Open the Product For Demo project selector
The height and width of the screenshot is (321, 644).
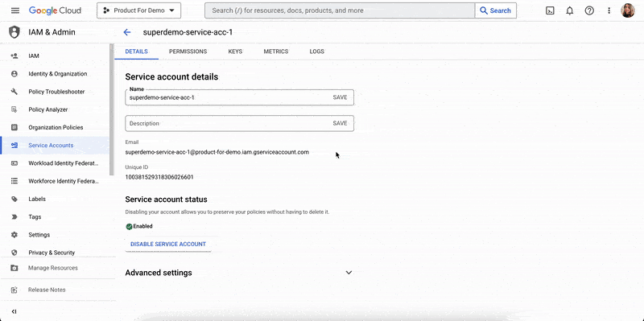click(x=138, y=10)
